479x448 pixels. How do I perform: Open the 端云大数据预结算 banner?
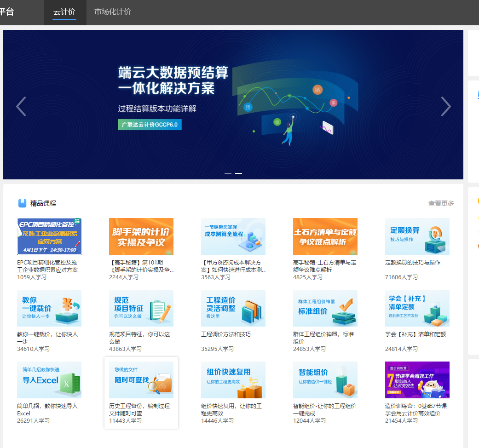click(x=233, y=104)
